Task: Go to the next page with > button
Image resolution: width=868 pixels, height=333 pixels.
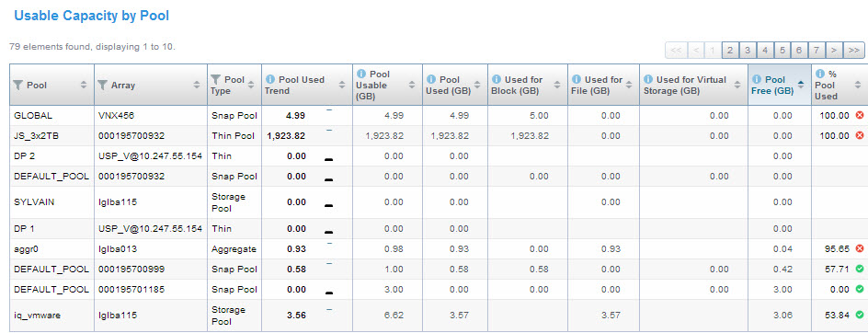Action: 834,50
